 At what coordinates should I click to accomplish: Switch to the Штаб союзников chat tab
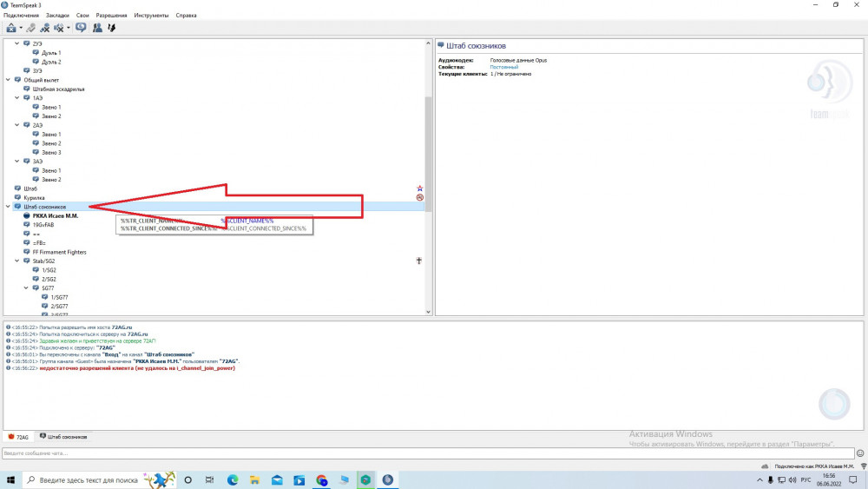[x=63, y=437]
